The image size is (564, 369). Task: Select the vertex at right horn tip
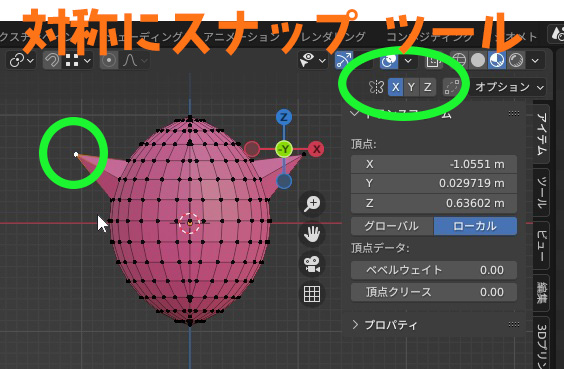click(x=304, y=154)
